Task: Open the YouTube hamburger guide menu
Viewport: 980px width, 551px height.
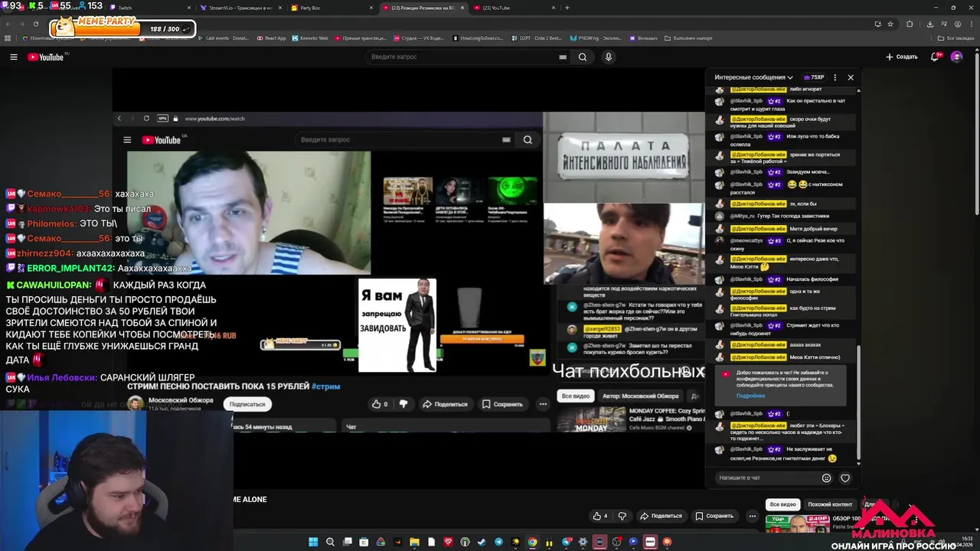Action: click(x=13, y=57)
